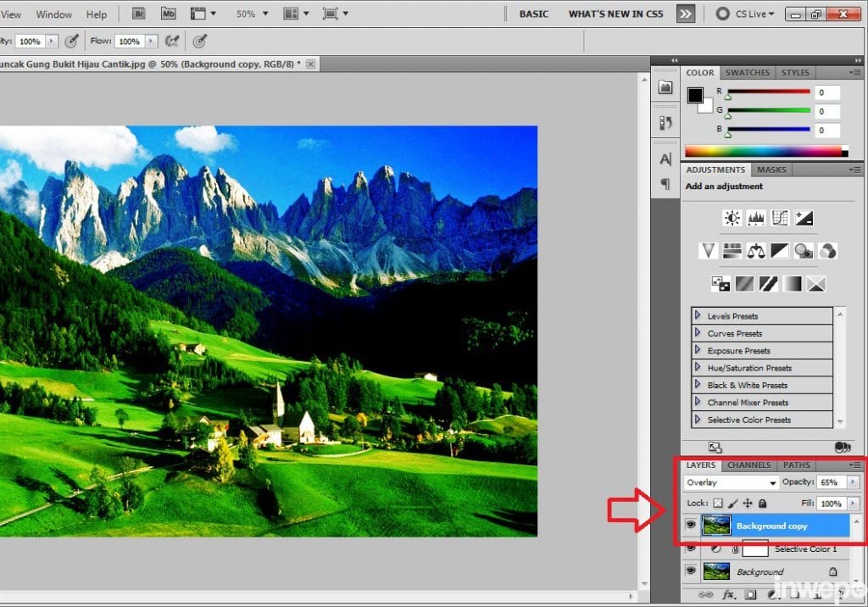
Task: Open the Overlay blend mode dropdown
Action: click(732, 482)
